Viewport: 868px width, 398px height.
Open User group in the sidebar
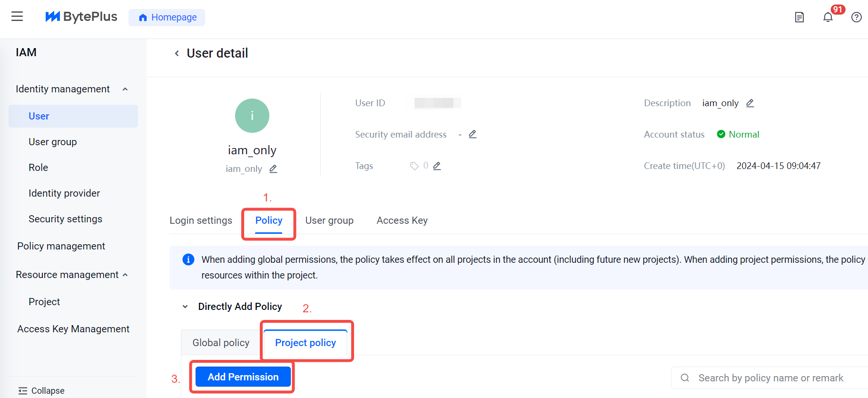point(53,142)
